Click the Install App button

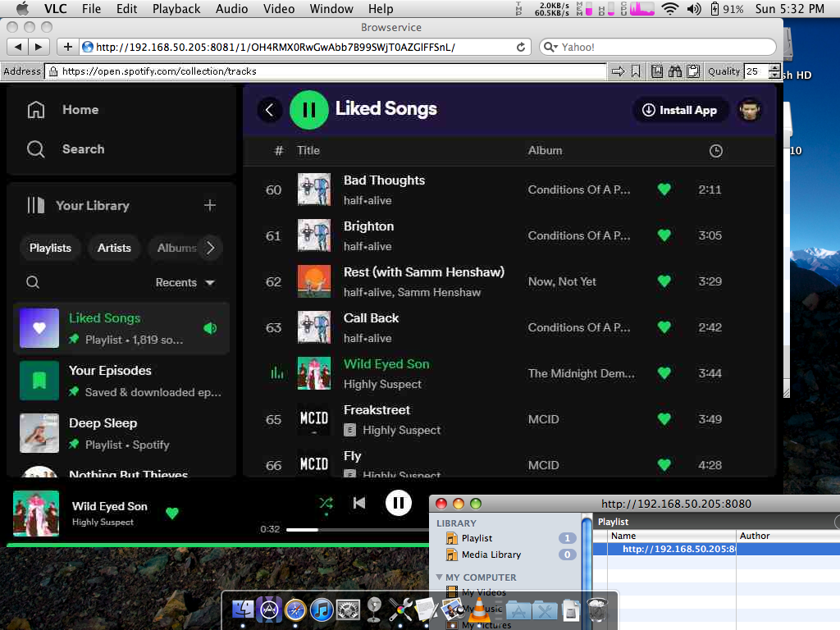(680, 111)
